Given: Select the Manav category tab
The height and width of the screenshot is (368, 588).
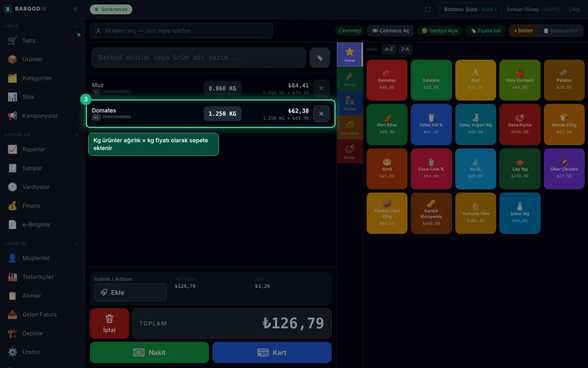Looking at the screenshot, I should (350, 79).
